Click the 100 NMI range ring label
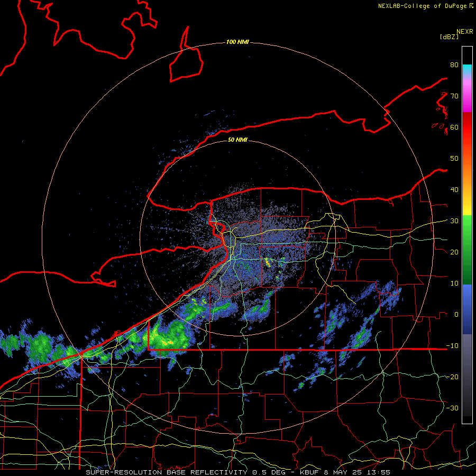This screenshot has height=476, width=476. pyautogui.click(x=237, y=42)
